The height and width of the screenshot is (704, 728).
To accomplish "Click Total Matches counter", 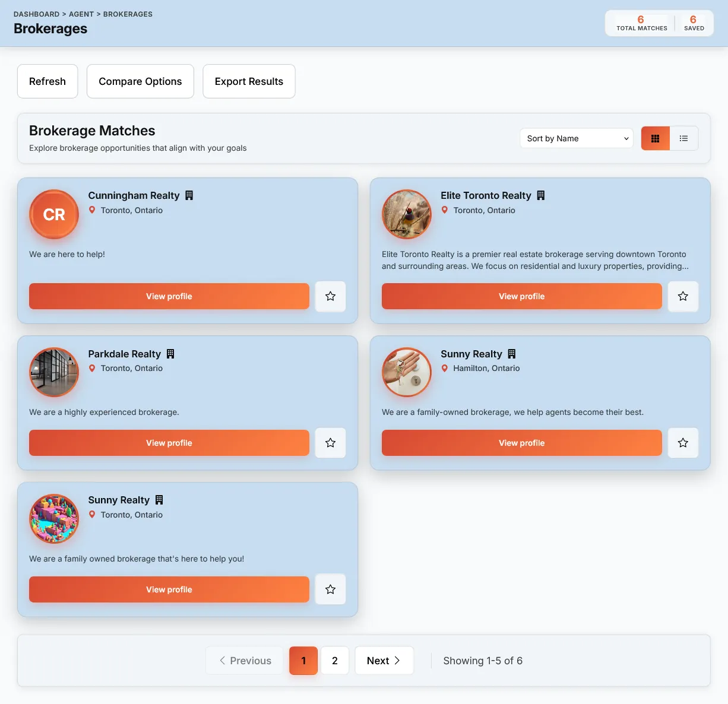I will click(x=641, y=23).
